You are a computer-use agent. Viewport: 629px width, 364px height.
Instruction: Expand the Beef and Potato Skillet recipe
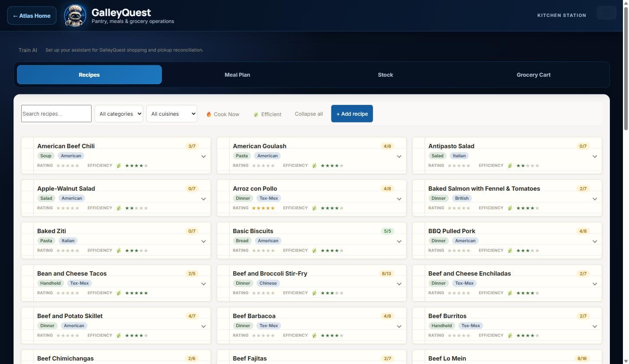pos(203,326)
